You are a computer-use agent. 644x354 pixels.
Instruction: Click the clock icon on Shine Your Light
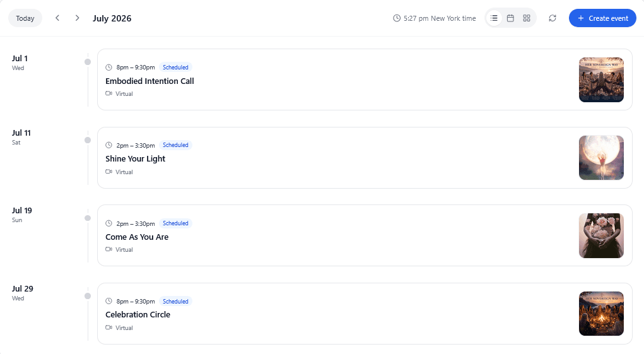tap(109, 145)
